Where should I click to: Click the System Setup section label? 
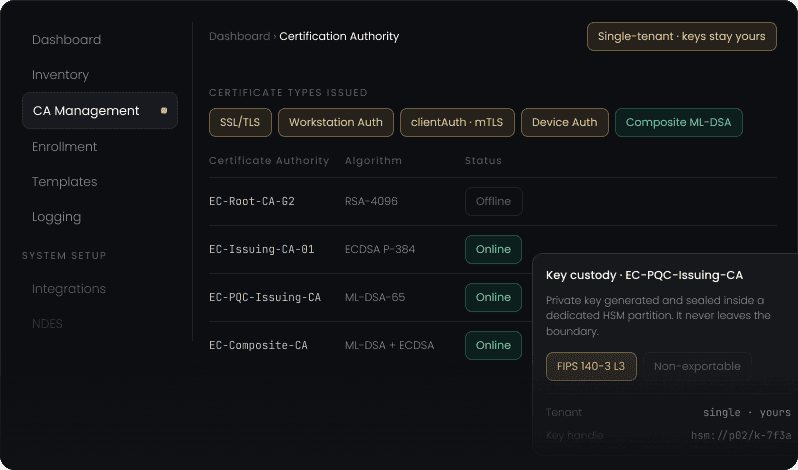[64, 255]
